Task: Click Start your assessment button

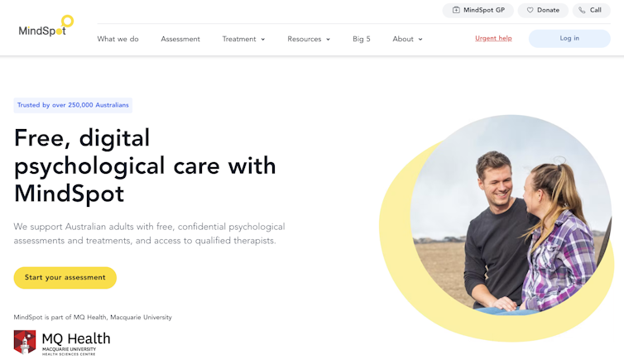Action: click(65, 278)
